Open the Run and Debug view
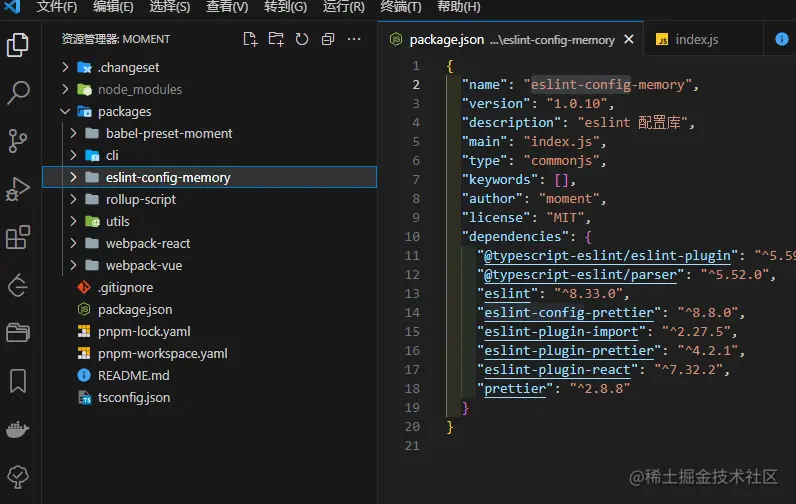This screenshot has width=796, height=504. click(x=18, y=189)
